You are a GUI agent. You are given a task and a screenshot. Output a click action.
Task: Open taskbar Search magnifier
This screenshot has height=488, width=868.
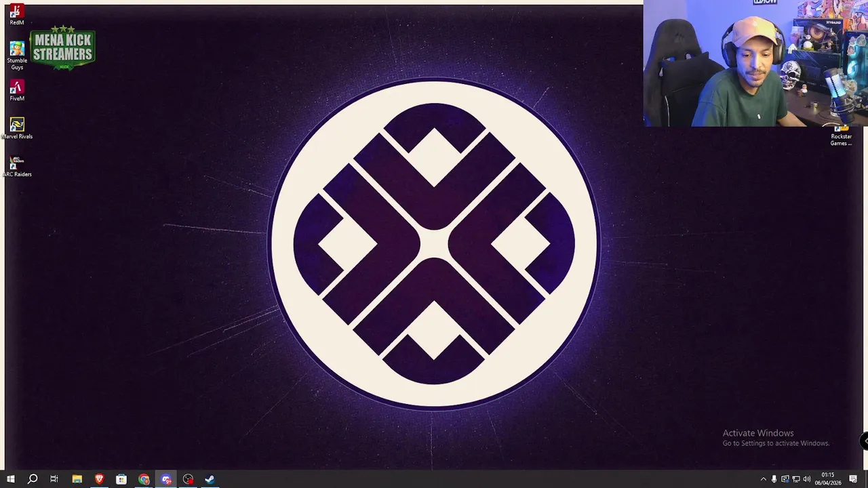tap(32, 479)
